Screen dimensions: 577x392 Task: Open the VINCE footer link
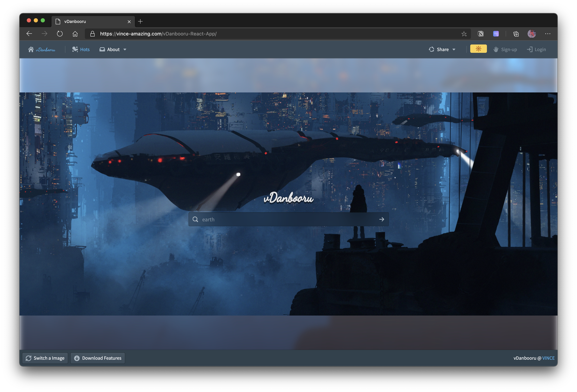[x=548, y=358]
